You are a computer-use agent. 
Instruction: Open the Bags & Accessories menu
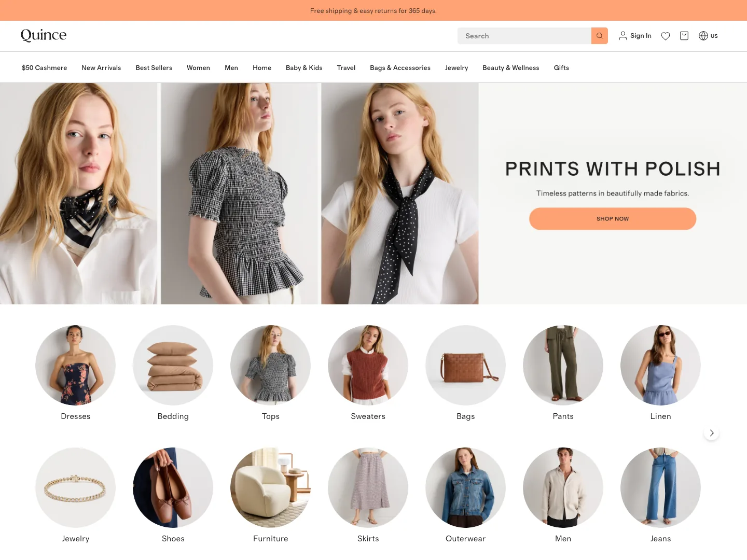coord(400,68)
